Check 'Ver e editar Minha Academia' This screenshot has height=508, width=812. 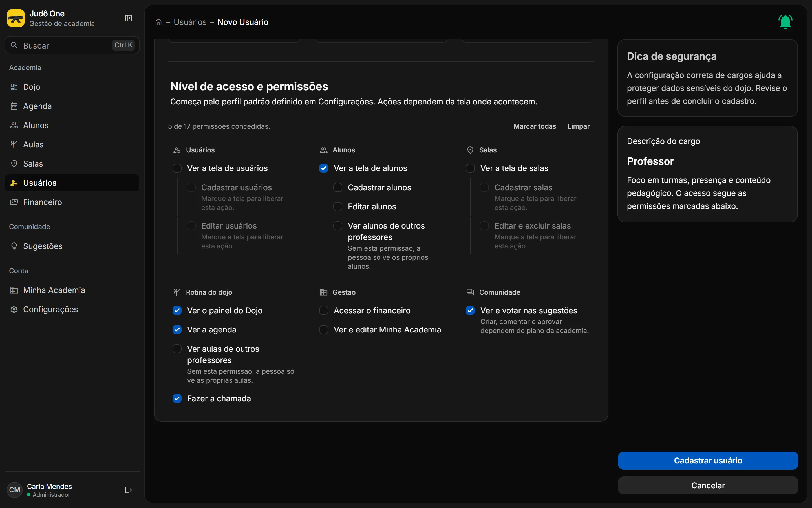point(324,330)
